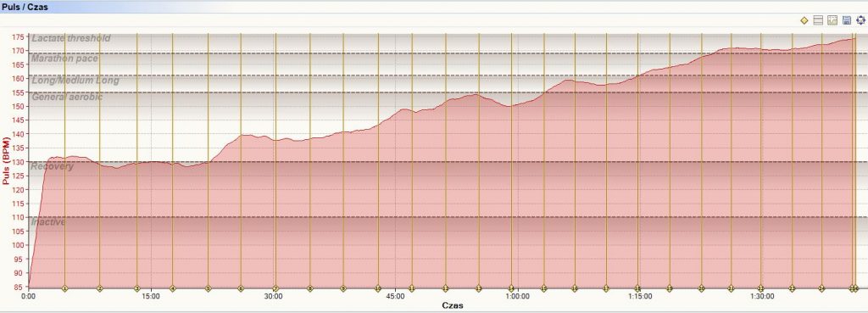Click the 'Lactate threshold' zone label
This screenshot has height=313, width=868.
pos(71,38)
